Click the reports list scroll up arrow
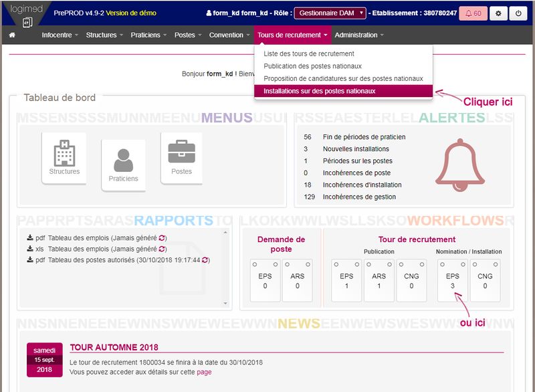535x392 pixels. click(x=225, y=233)
